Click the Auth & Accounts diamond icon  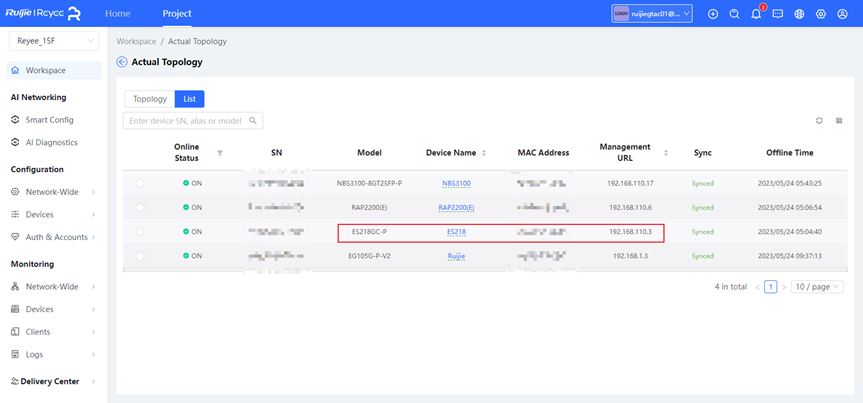pyautogui.click(x=15, y=237)
